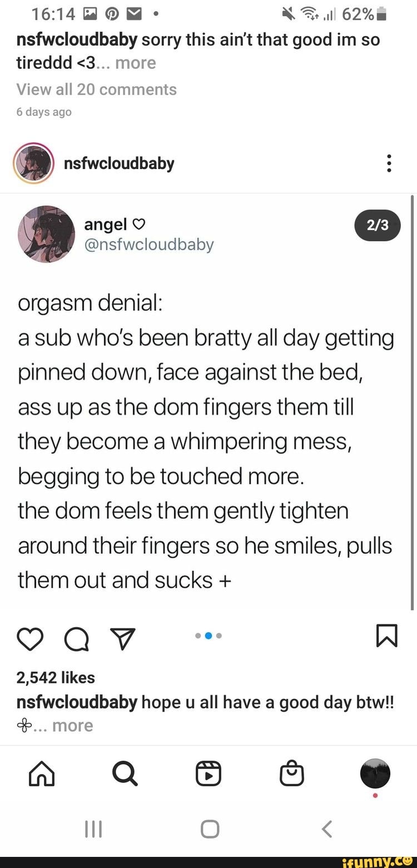Open the Search tab
Viewport: 417px width, 868px height.
(x=125, y=773)
